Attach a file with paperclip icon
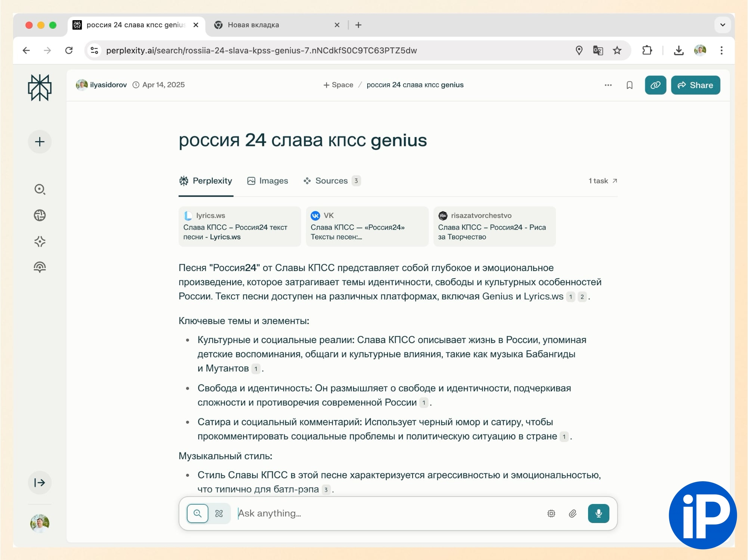Screen dimensions: 748x560 tap(572, 514)
